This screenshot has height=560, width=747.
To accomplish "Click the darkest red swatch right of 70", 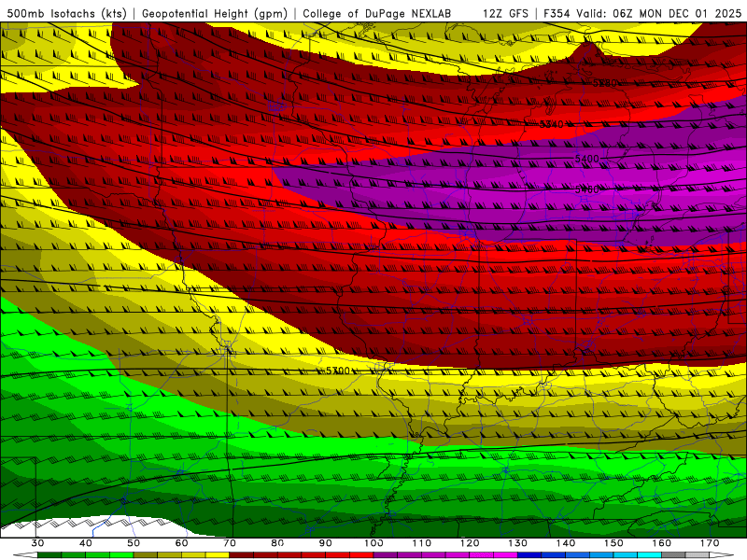I will [x=242, y=555].
